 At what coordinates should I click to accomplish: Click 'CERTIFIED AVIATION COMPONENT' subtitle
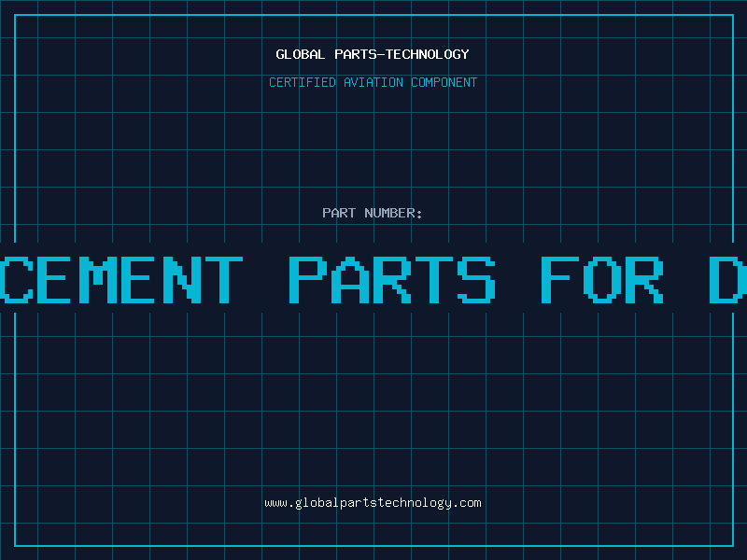point(373,82)
